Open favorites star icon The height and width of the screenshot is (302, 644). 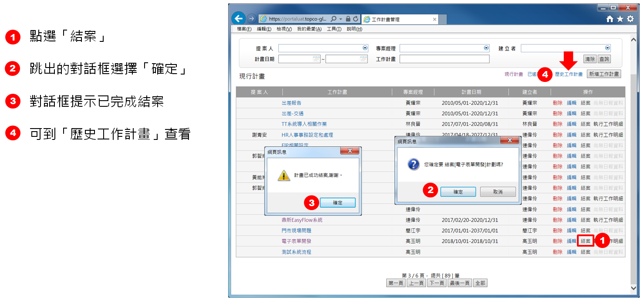(620, 19)
